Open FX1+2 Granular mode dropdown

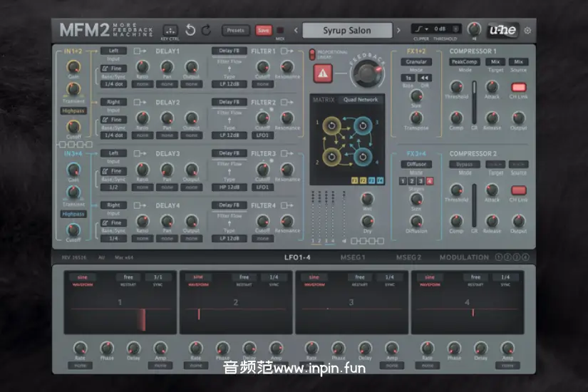415,62
